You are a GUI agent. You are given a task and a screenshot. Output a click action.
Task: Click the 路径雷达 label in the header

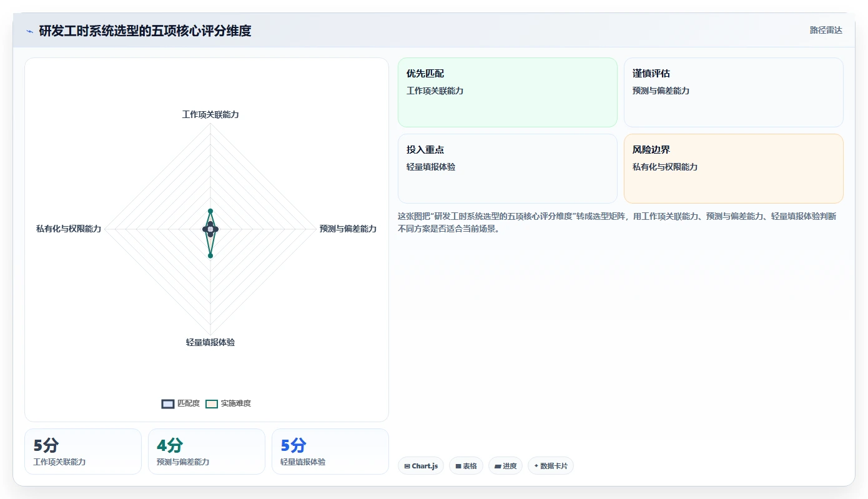pos(826,30)
